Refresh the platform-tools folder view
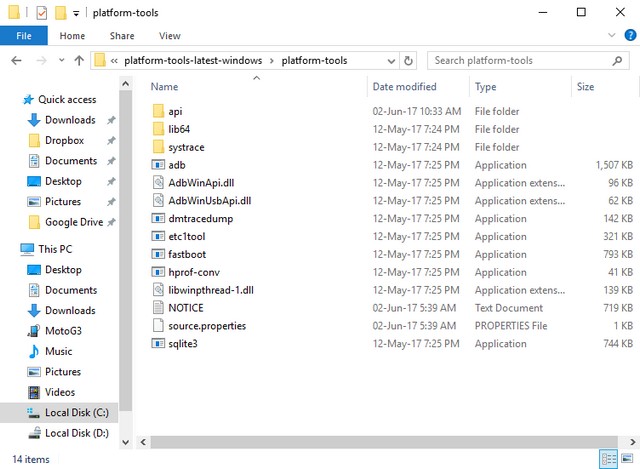 tap(408, 61)
